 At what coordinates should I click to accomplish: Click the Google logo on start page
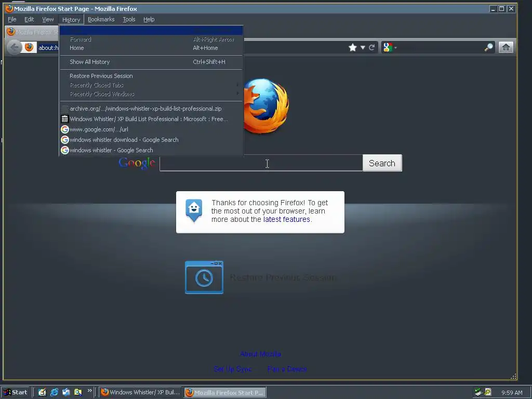pos(137,163)
